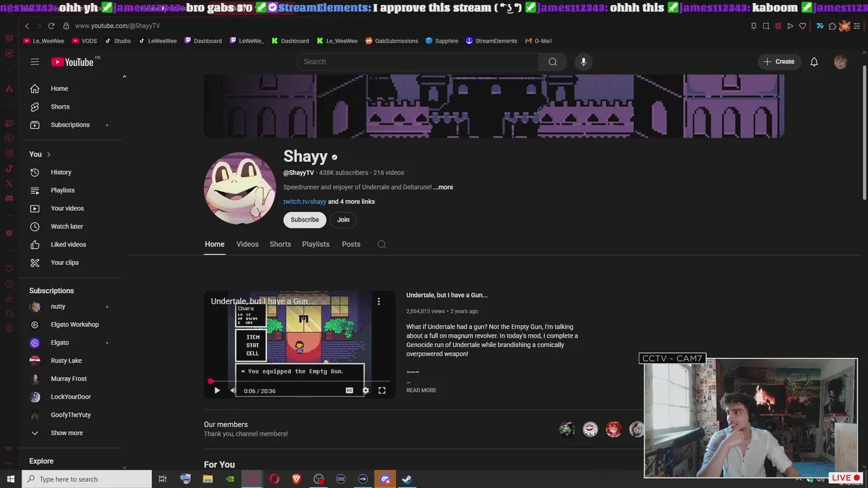Viewport: 868px width, 488px height.
Task: Open video settings gear in the player
Action: (x=366, y=390)
